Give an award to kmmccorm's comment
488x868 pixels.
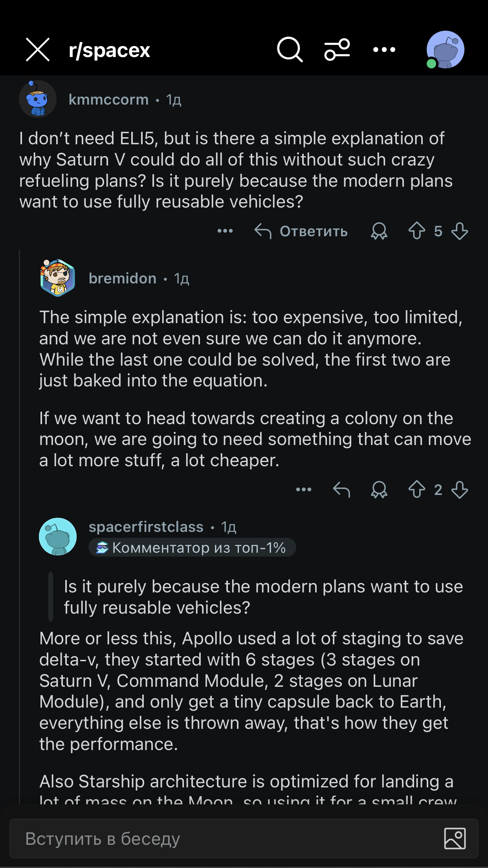(379, 231)
